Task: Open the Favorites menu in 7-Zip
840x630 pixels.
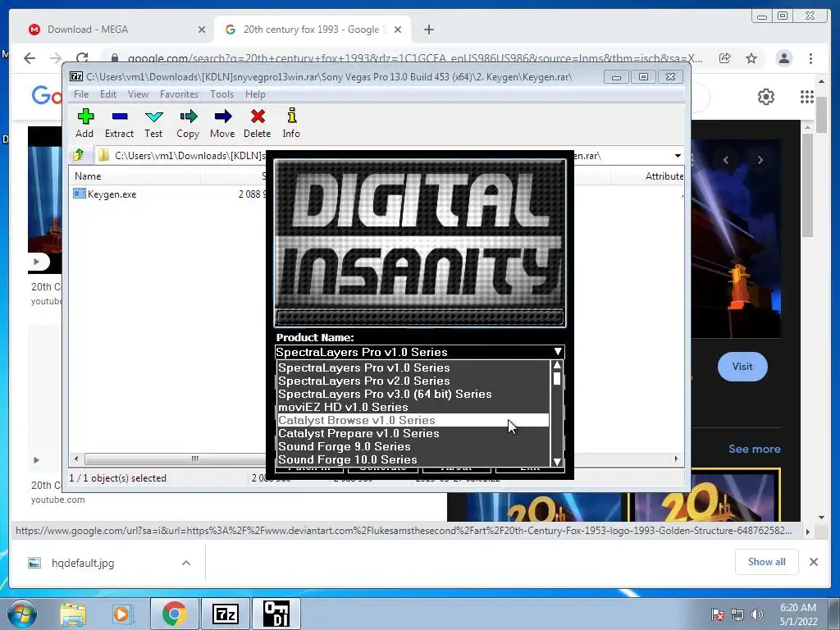Action: (179, 94)
